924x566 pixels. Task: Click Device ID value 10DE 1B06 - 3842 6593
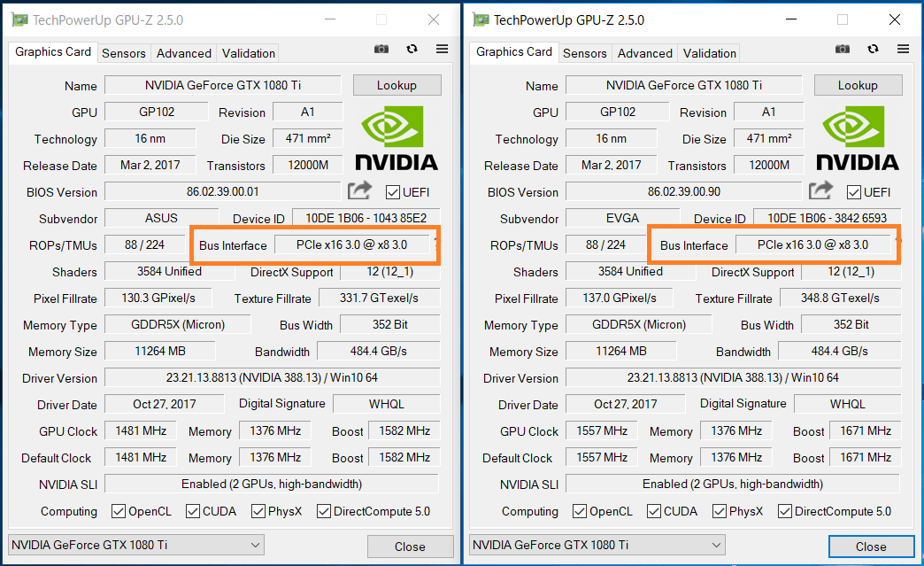tap(827, 218)
